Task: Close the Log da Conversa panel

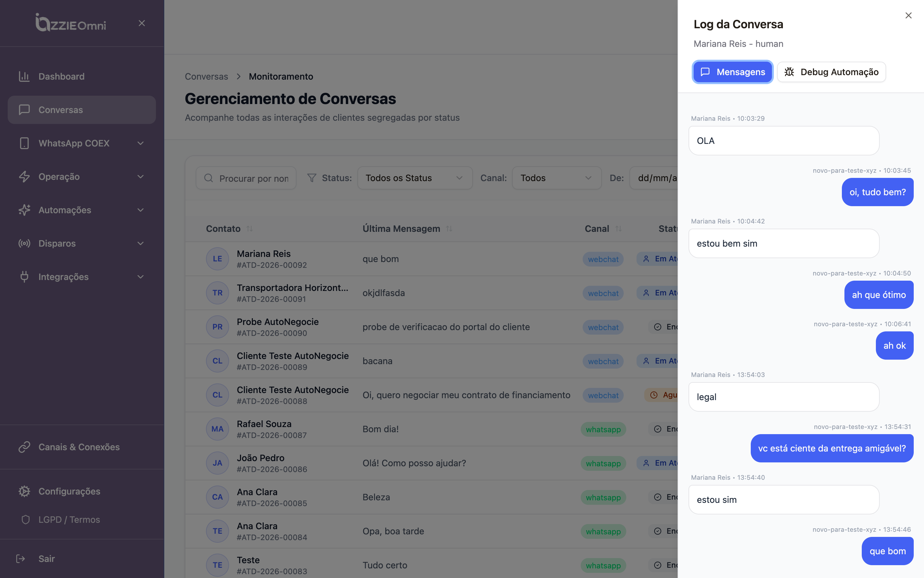Action: (x=908, y=15)
